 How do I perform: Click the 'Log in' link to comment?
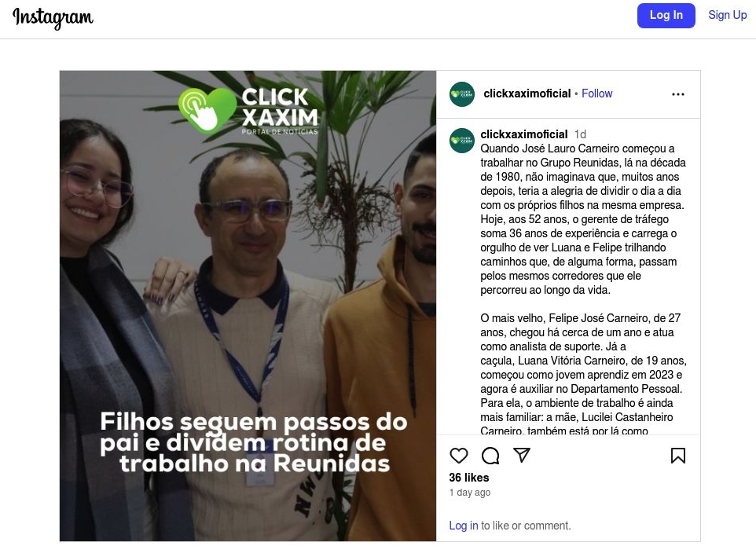(x=464, y=526)
